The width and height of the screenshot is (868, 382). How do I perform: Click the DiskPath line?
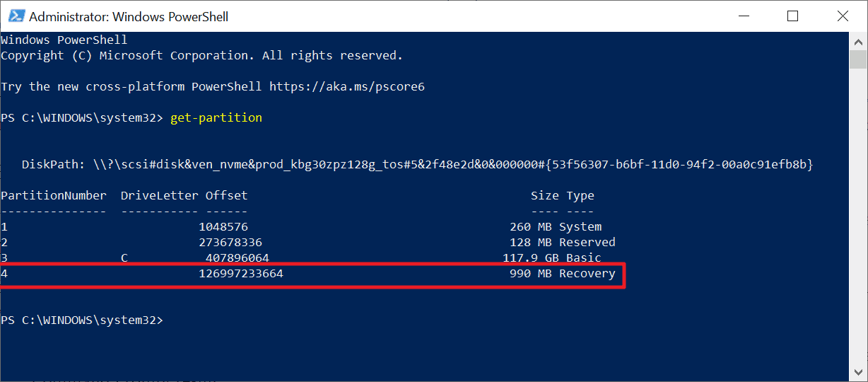(x=417, y=164)
